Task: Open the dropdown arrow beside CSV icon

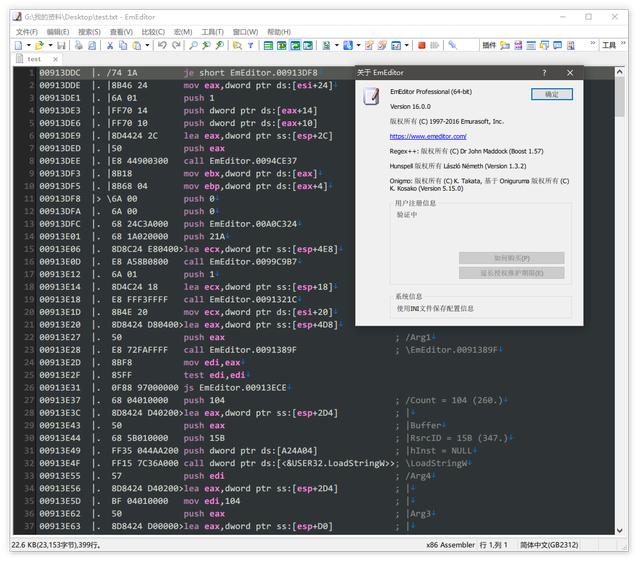Action: click(337, 45)
